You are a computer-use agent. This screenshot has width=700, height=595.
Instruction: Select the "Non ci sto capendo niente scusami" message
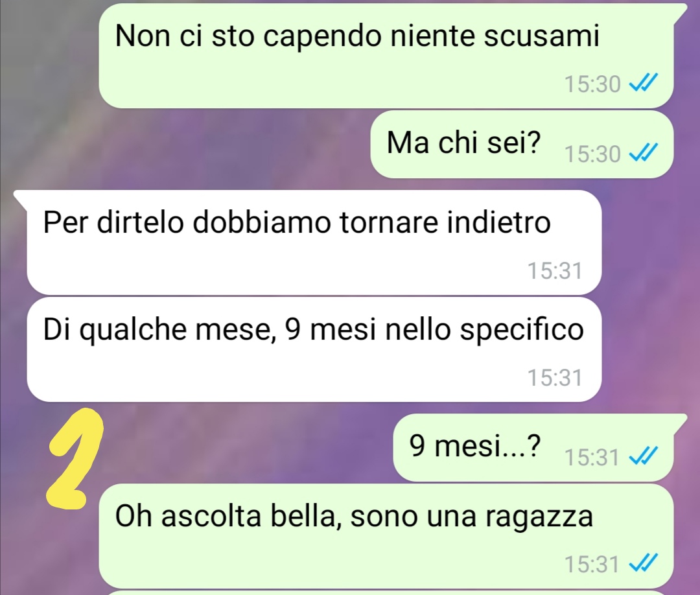pyautogui.click(x=386, y=56)
